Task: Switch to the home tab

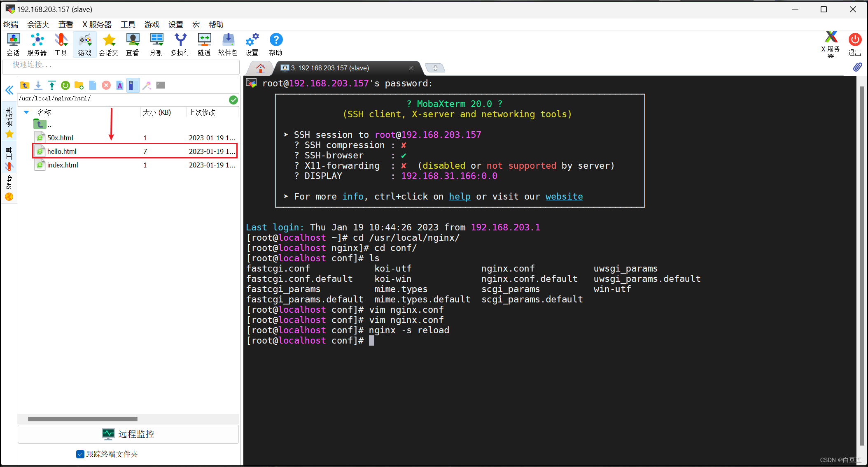Action: pyautogui.click(x=260, y=68)
